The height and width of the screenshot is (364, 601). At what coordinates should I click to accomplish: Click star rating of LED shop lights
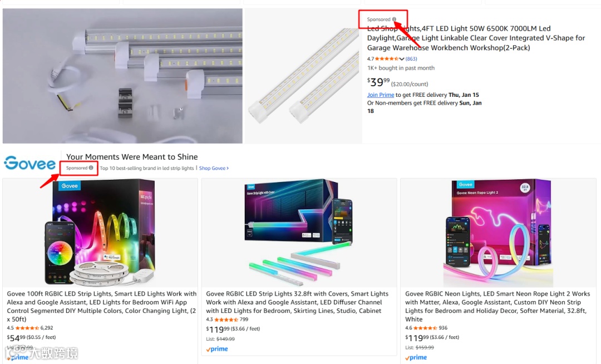[x=386, y=58]
